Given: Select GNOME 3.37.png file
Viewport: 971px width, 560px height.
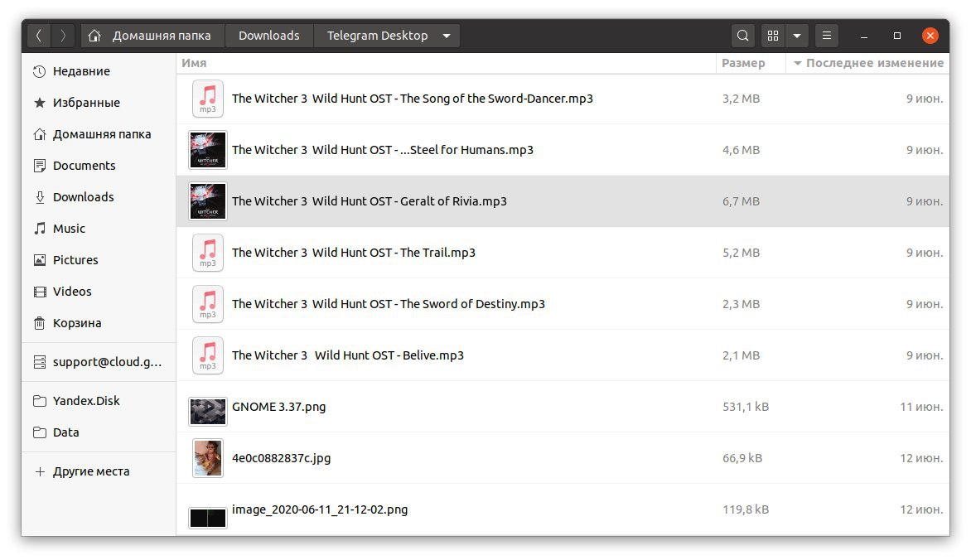Looking at the screenshot, I should pyautogui.click(x=563, y=407).
